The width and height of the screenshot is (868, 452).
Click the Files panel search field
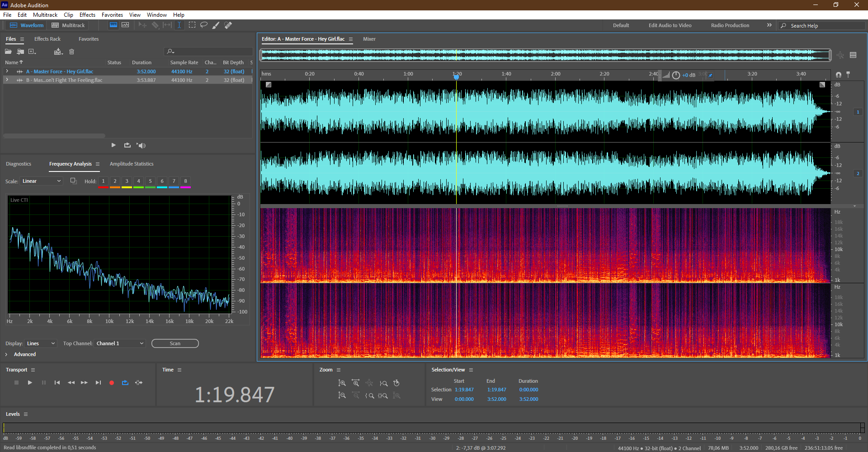click(x=208, y=52)
